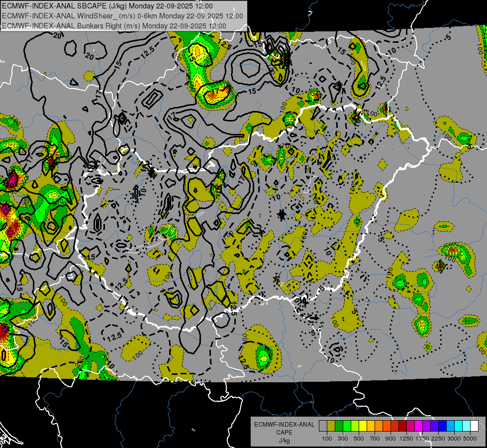The image size is (487, 448).
Task: Click the Bunkers Right title line
Action: [114, 26]
